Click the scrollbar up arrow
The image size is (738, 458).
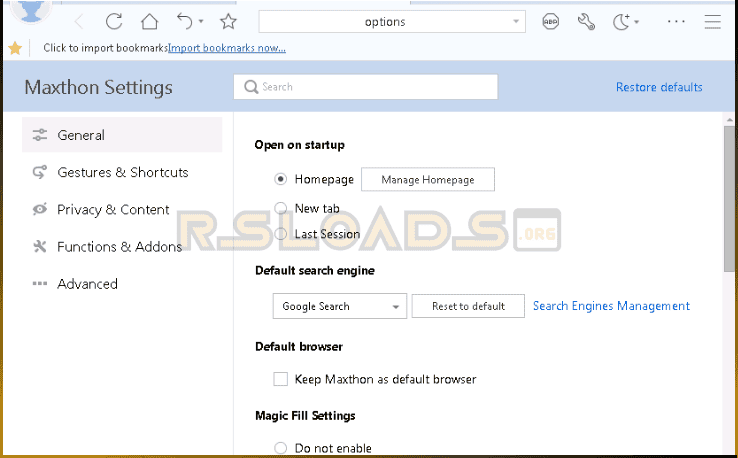(730, 120)
